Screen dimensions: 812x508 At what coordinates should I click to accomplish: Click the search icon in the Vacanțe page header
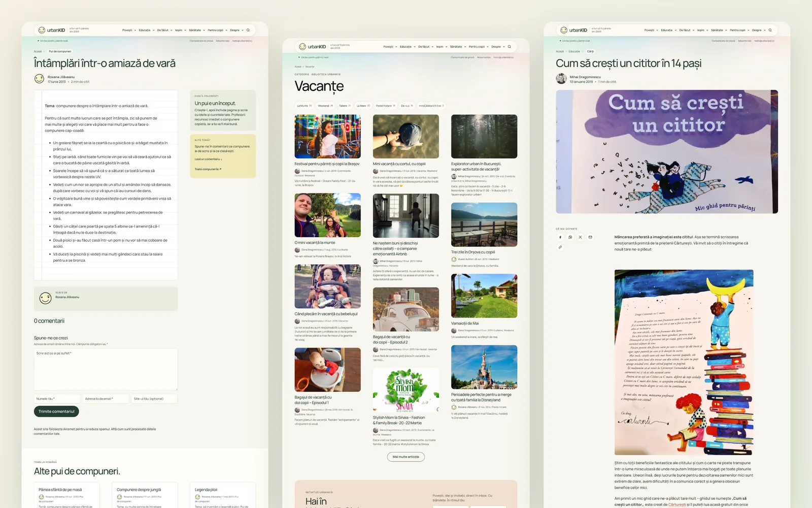click(510, 47)
